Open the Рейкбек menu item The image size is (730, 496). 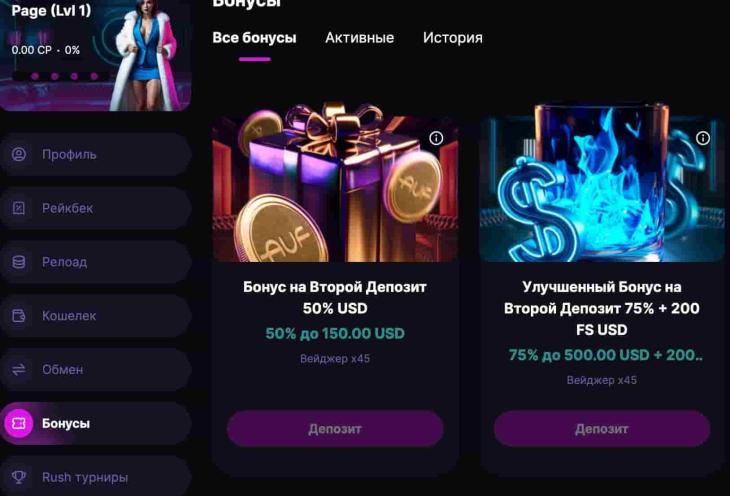(95, 208)
